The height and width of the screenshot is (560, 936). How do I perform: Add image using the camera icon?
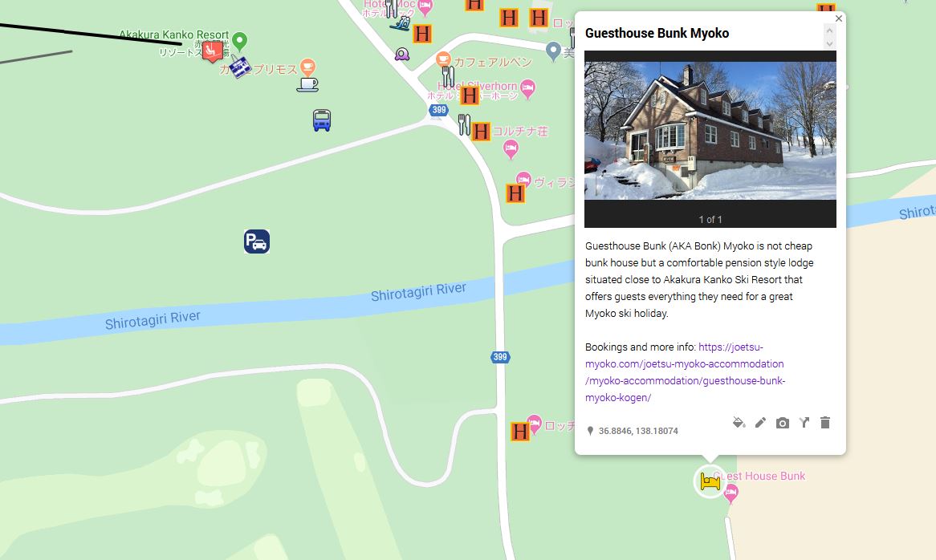782,423
